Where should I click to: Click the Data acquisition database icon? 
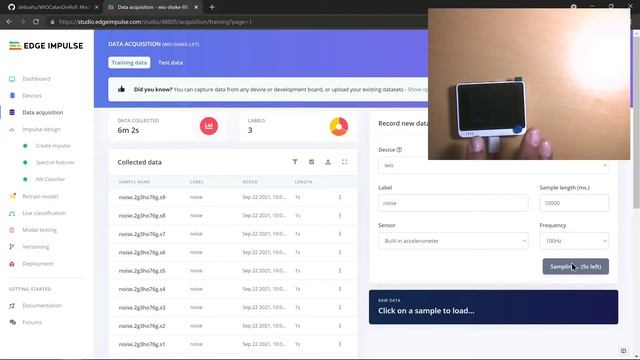click(x=12, y=112)
